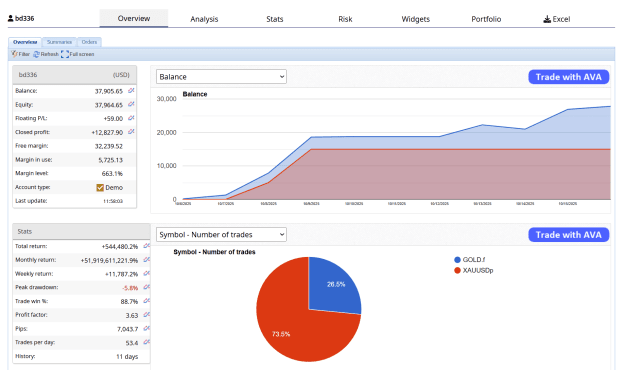Click the Margin in use value 5,725.13
The image size is (625, 370).
click(110, 160)
